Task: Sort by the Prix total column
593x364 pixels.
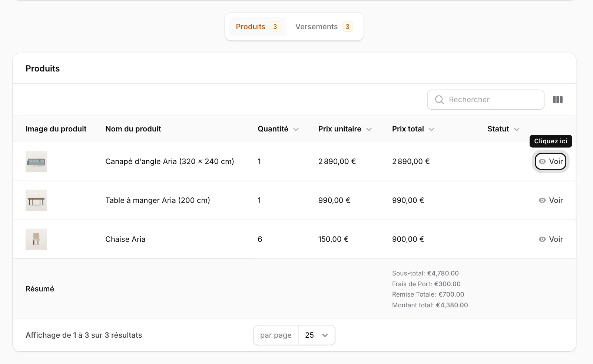Action: [x=413, y=129]
